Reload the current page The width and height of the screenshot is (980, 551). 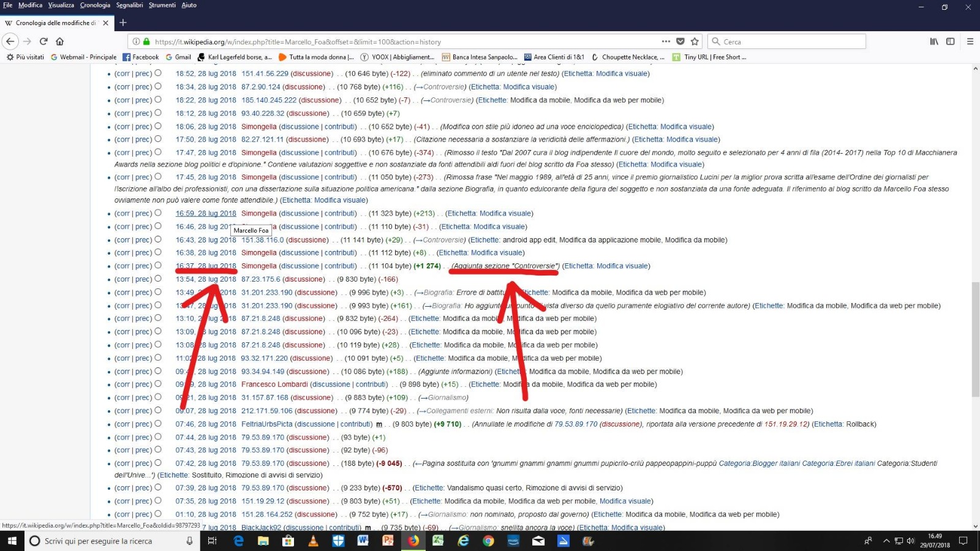(43, 42)
